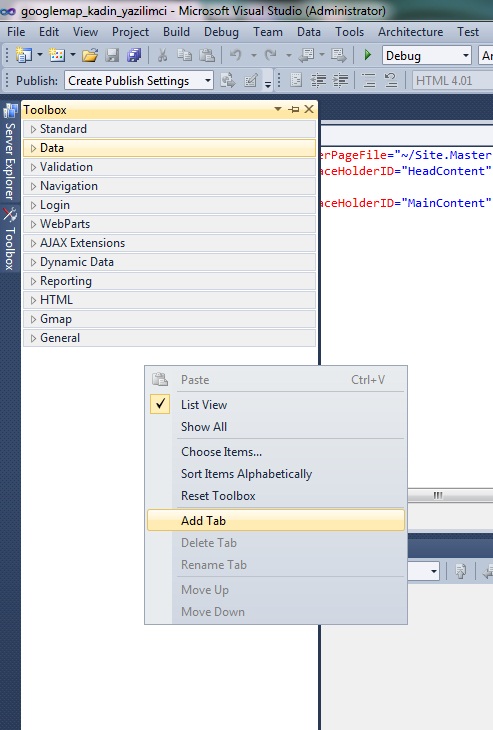Viewport: 493px width, 730px height.
Task: Open the Architecture menu
Action: coord(411,32)
